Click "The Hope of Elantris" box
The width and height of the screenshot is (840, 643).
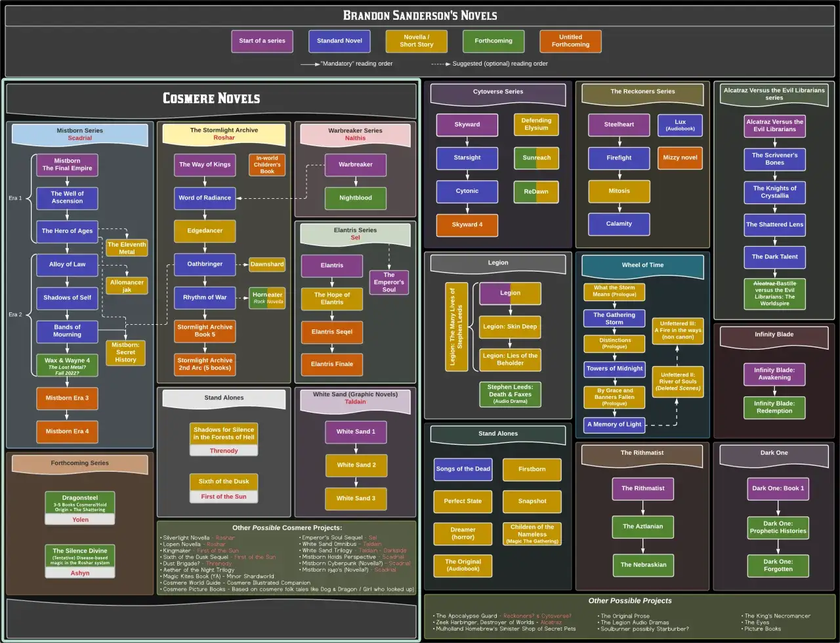[332, 299]
